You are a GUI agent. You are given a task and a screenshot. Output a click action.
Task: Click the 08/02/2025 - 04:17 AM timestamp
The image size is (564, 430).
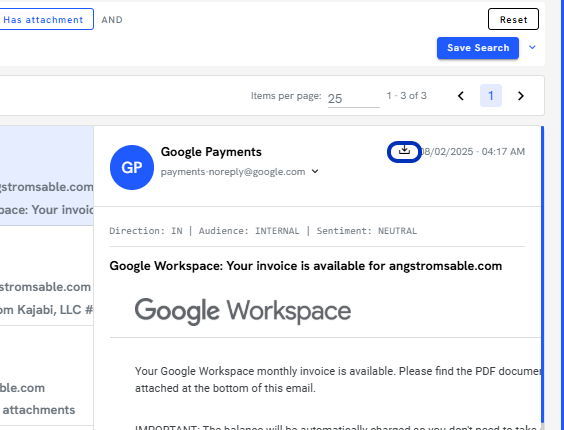tap(473, 151)
